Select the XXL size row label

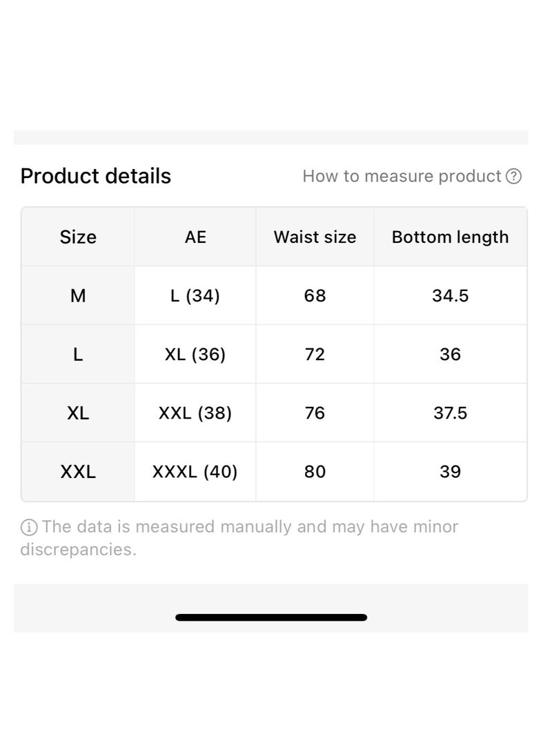click(x=78, y=472)
